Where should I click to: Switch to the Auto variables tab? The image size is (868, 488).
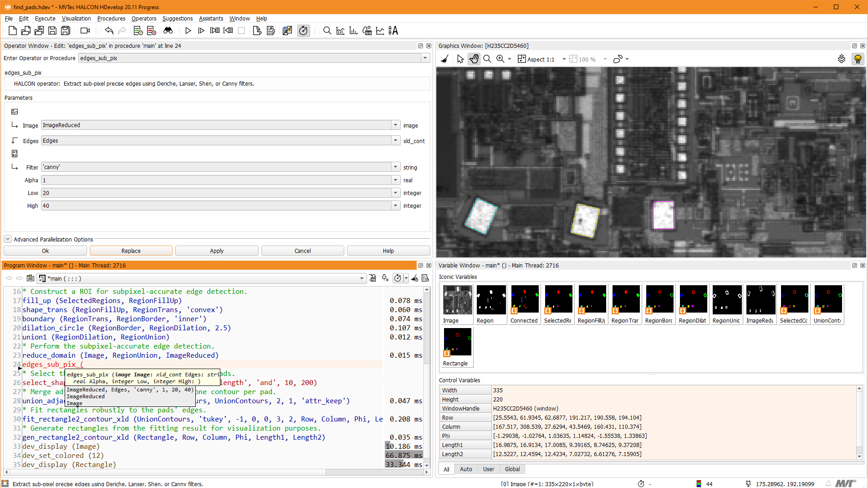click(x=466, y=469)
